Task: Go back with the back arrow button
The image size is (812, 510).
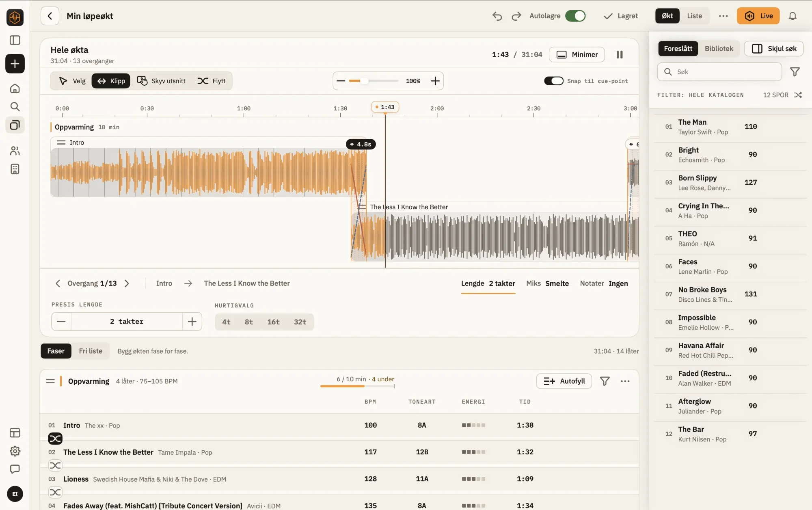Action: coord(50,16)
